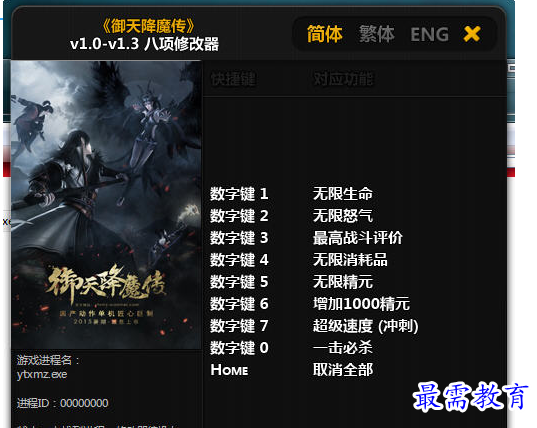Click 取消全部 function label

343,370
